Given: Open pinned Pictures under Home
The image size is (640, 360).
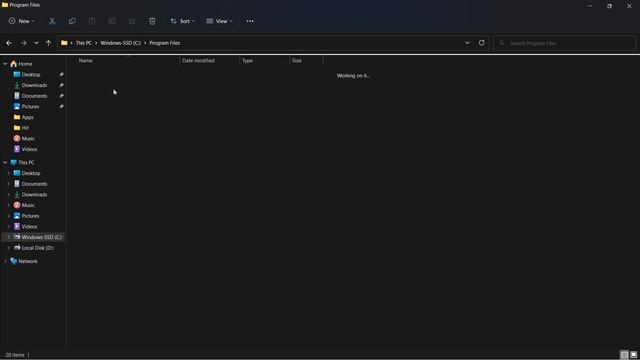Looking at the screenshot, I should tap(30, 107).
